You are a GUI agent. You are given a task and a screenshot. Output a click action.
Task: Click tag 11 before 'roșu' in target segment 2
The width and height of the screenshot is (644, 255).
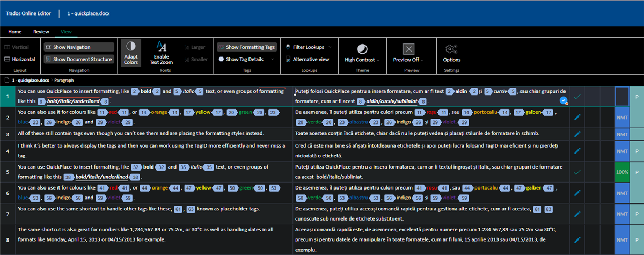click(x=420, y=113)
